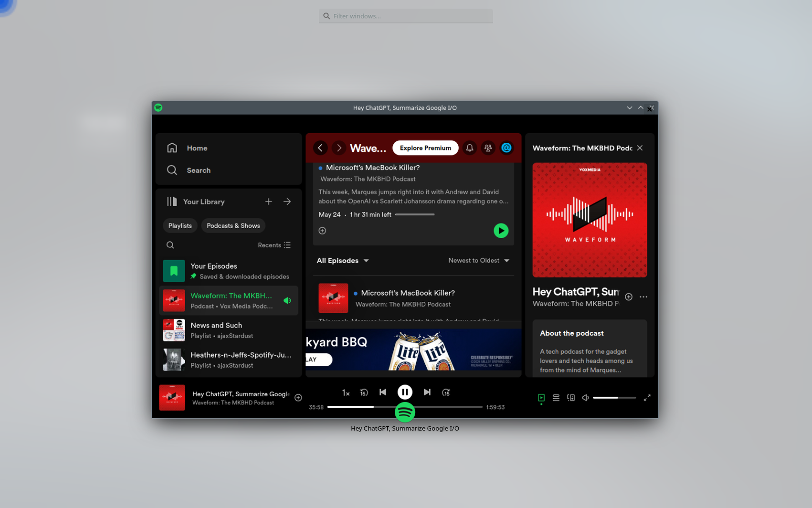Open Microsoft's MacBook Killer episode thumbnail
The width and height of the screenshot is (812, 508).
tap(333, 298)
